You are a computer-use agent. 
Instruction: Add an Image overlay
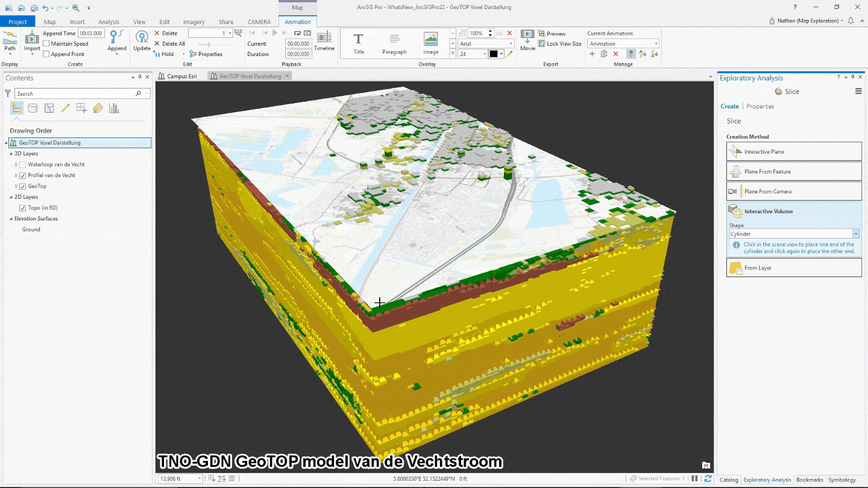tap(430, 43)
